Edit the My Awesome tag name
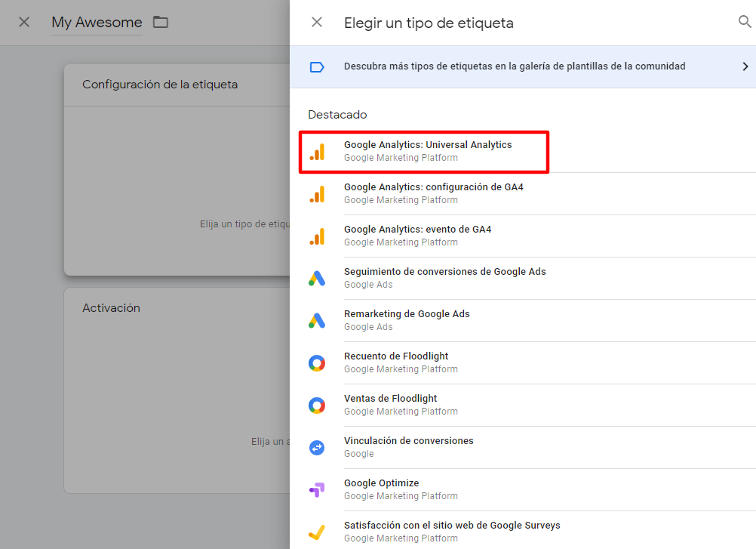Viewport: 756px width, 549px height. coord(97,22)
